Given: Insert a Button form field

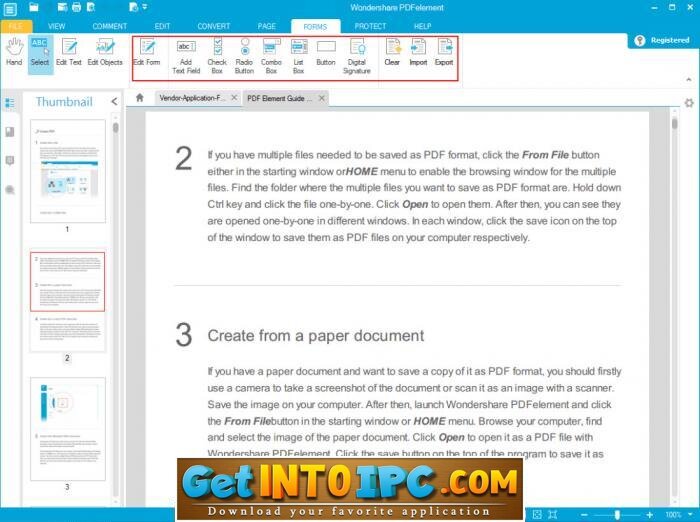Looking at the screenshot, I should pyautogui.click(x=326, y=53).
